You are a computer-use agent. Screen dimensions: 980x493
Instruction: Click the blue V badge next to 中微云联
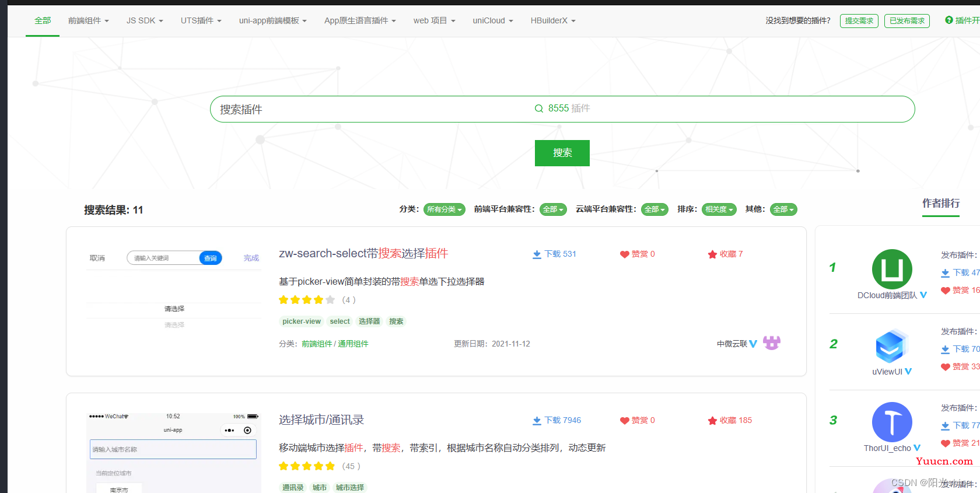753,344
